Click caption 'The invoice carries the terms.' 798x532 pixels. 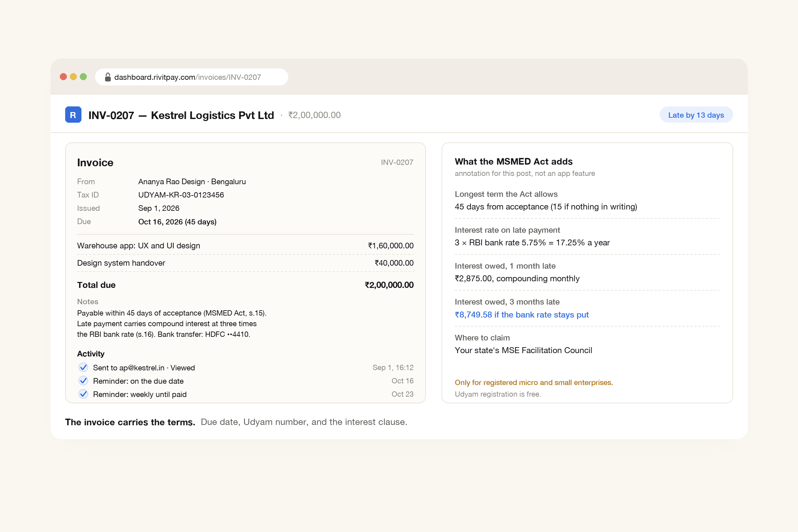coord(130,422)
